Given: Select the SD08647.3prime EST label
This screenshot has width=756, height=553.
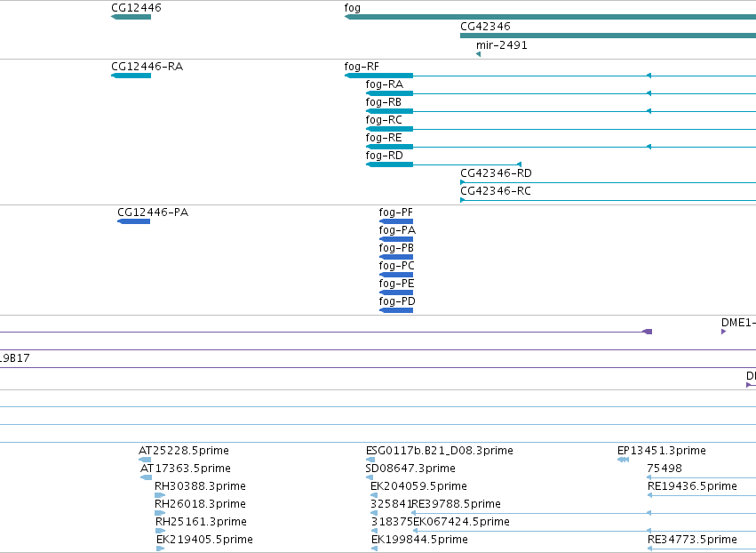Looking at the screenshot, I should tap(410, 469).
